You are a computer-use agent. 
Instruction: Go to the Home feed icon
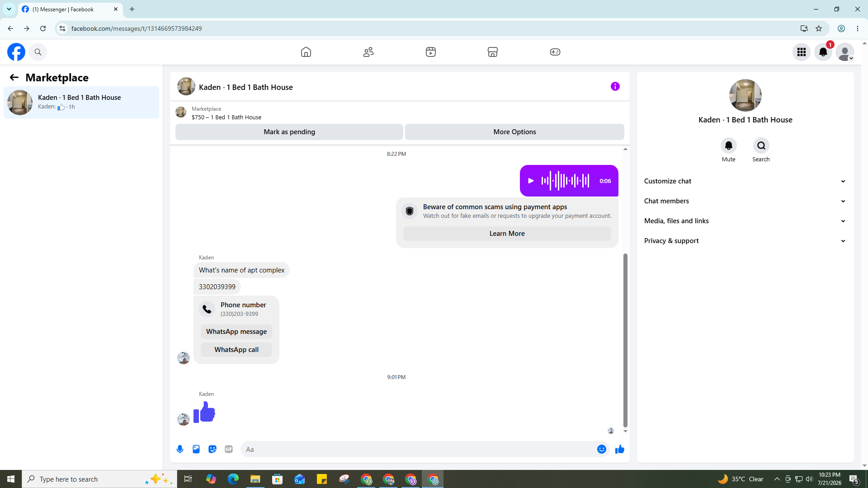click(x=306, y=52)
